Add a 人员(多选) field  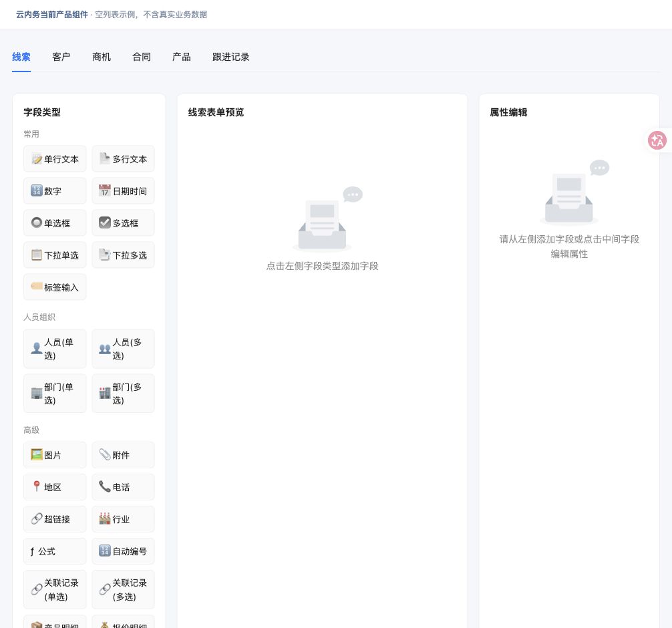(123, 349)
